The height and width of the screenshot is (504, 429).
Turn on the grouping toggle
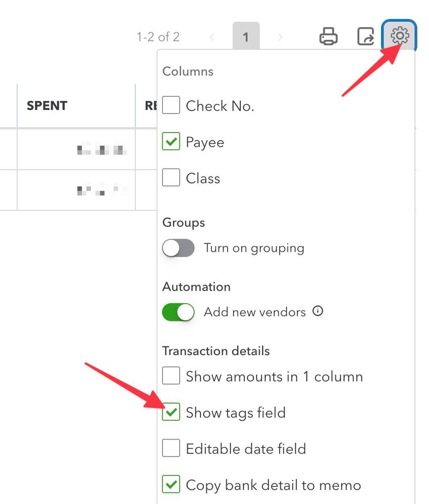point(178,248)
